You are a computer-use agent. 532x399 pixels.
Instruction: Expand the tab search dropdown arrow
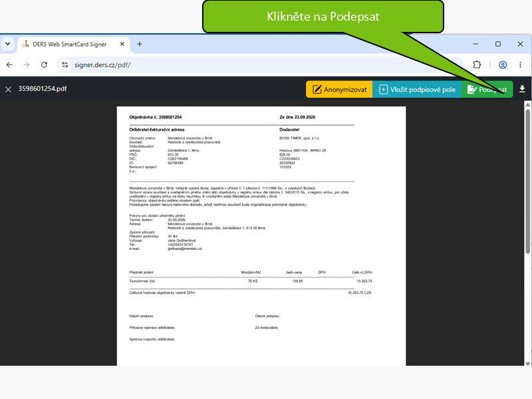pos(8,44)
